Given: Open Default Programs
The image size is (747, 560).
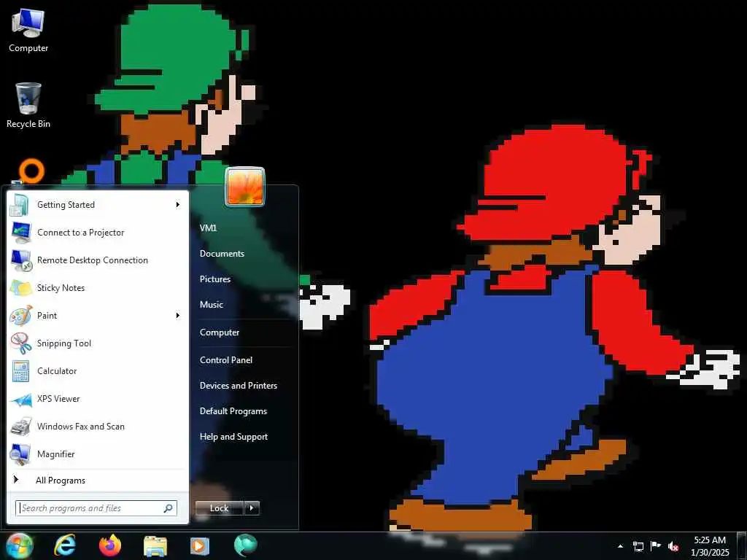Looking at the screenshot, I should click(x=233, y=411).
